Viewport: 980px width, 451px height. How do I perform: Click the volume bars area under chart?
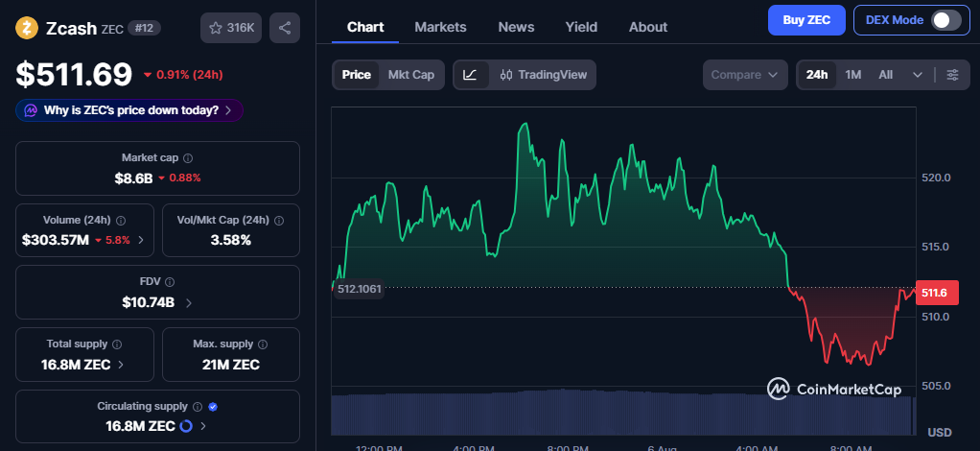tap(623, 413)
